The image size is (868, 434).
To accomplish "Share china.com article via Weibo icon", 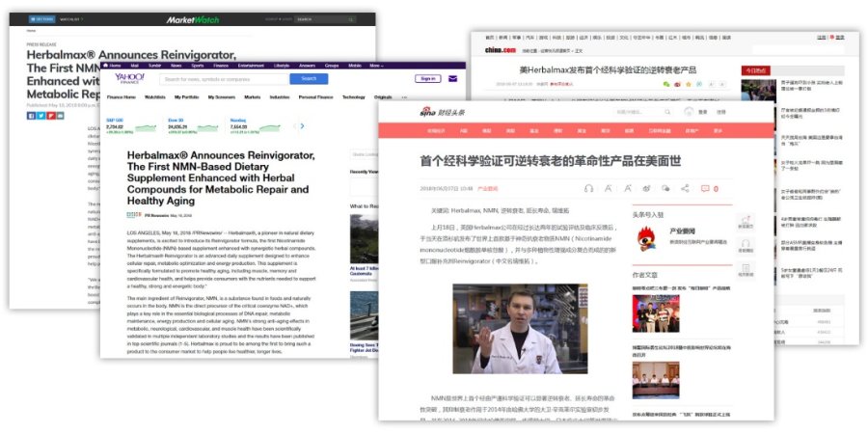I will [677, 84].
